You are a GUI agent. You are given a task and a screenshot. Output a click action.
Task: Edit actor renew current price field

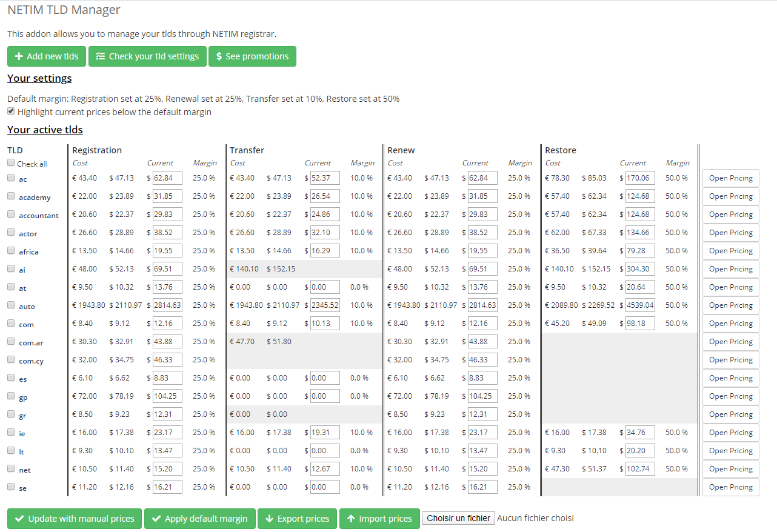coord(482,233)
